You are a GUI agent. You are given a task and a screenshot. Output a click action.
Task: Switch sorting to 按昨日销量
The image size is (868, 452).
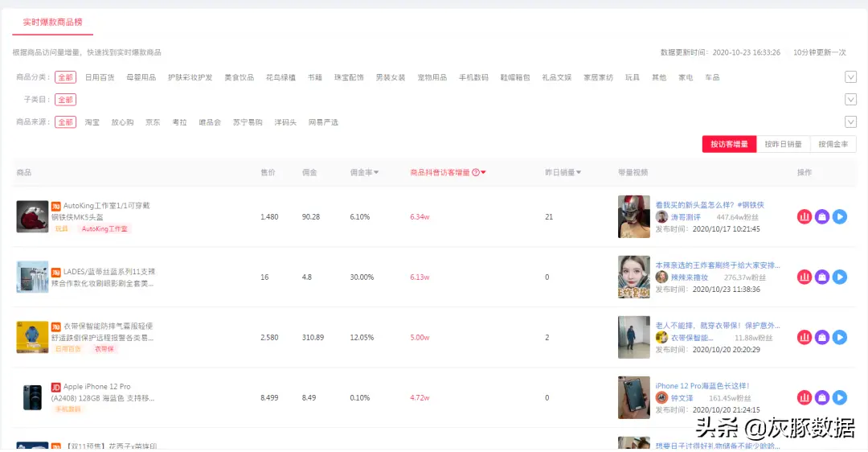(783, 144)
